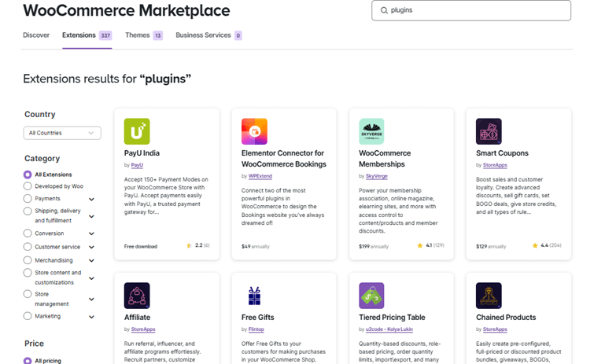594x364 pixels.
Task: Open StoreApps link under Affiliate
Action: [143, 329]
